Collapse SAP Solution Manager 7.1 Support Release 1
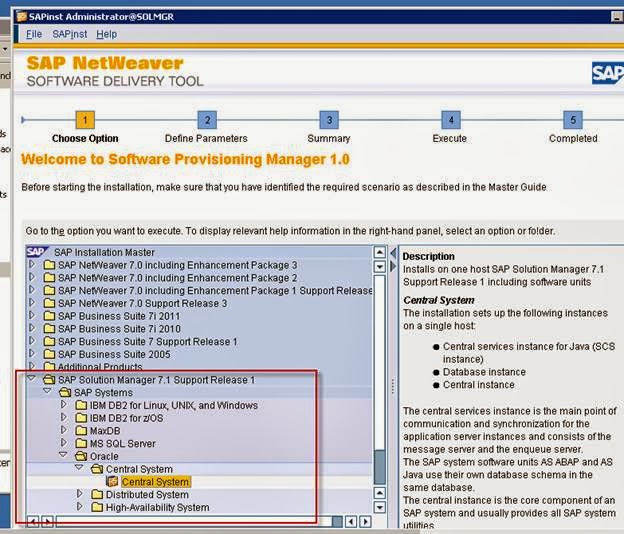The width and height of the screenshot is (624, 534). click(x=32, y=378)
